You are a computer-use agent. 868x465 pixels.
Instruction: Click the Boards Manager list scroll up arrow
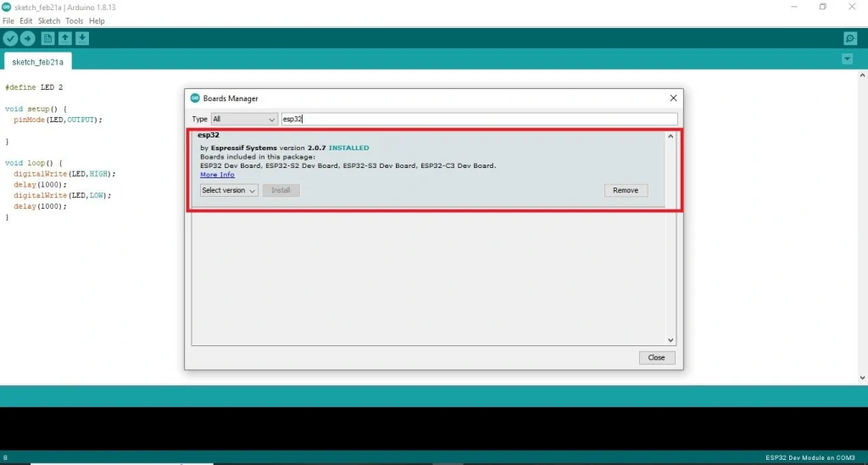point(670,137)
